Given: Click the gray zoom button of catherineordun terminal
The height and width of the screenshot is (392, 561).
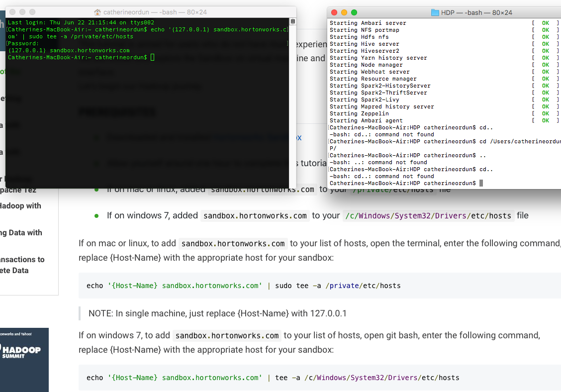Looking at the screenshot, I should (x=33, y=12).
